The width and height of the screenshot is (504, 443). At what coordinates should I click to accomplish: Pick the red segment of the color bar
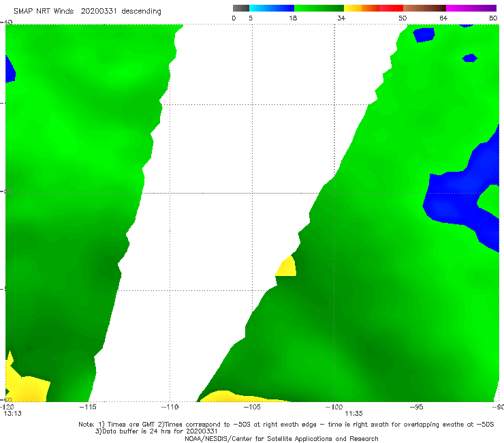pos(391,8)
